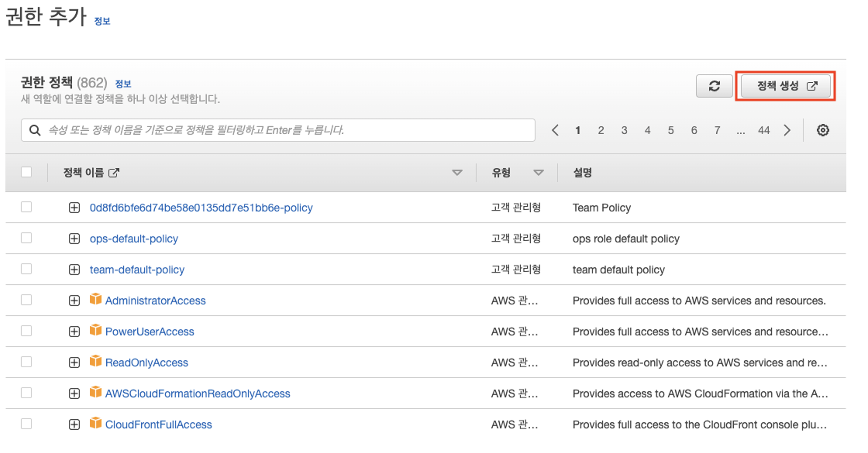Click external link icon beside 정책 이름
The image size is (868, 453).
click(x=114, y=173)
